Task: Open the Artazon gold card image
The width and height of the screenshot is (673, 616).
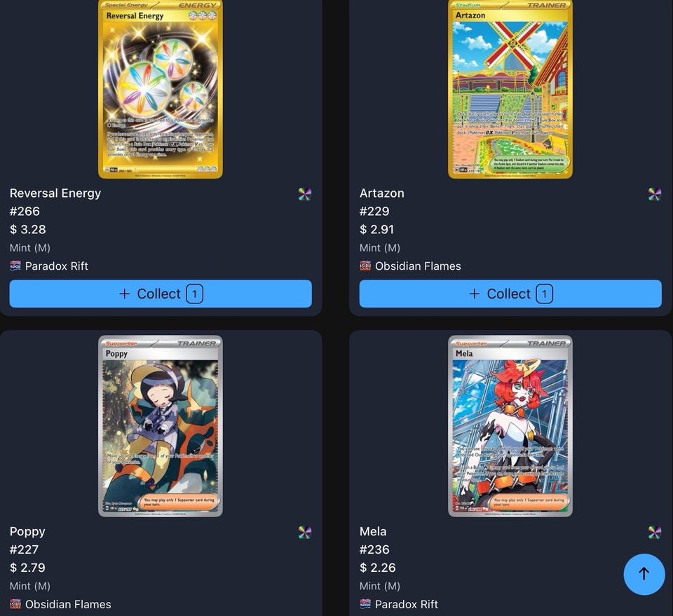Action: point(510,88)
